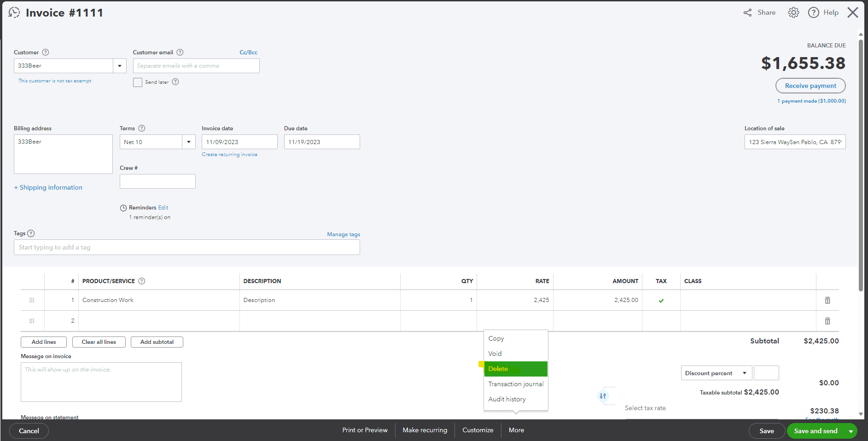Expand the Terms dropdown showing Net 10
This screenshot has height=441, width=868.
tap(189, 142)
